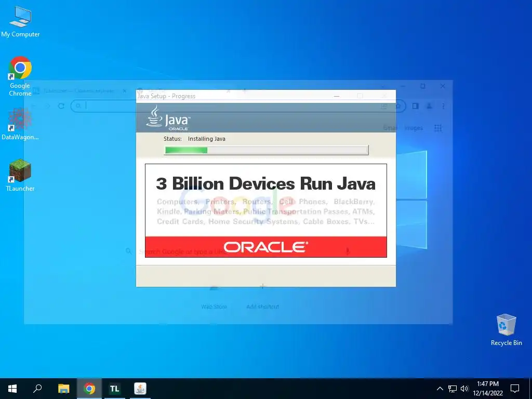Switch to Java installer taskbar button
This screenshot has width=532, height=399.
(x=140, y=389)
